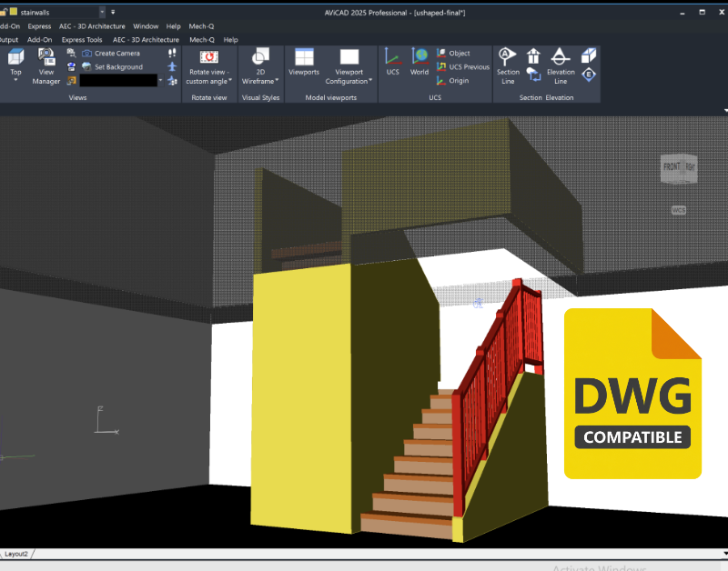
Task: Click the house icon in Section Elevation panel
Action: pos(533,56)
